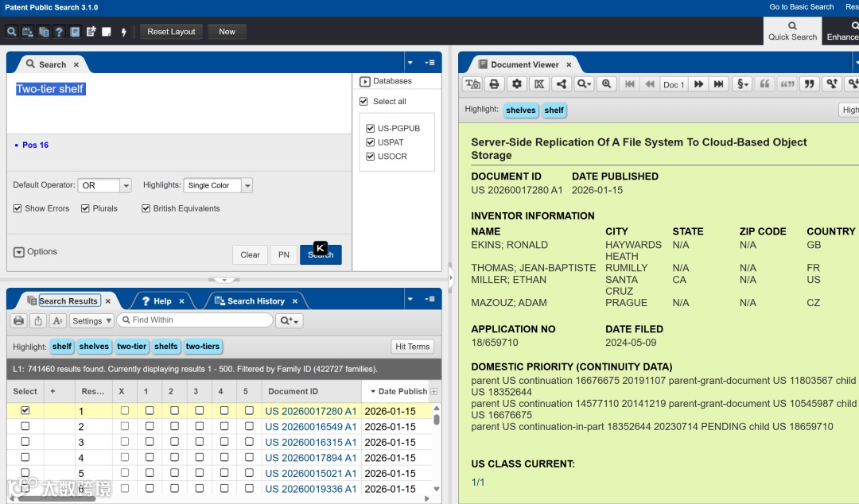
Task: Open the Settings dropdown in Search Results
Action: pyautogui.click(x=91, y=320)
